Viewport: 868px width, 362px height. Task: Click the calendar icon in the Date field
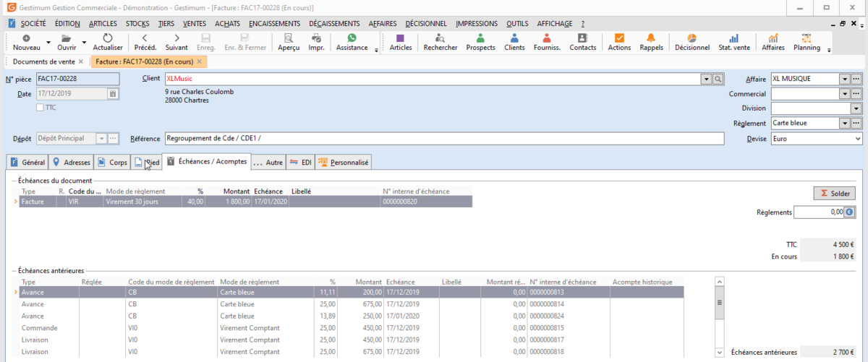point(113,93)
